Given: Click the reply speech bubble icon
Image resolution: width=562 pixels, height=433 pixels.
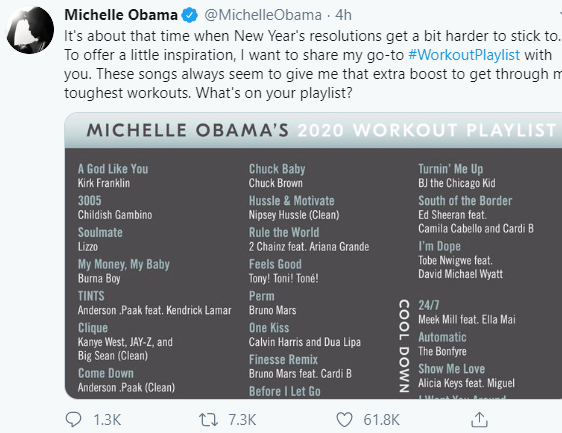Looking at the screenshot, I should click(73, 419).
